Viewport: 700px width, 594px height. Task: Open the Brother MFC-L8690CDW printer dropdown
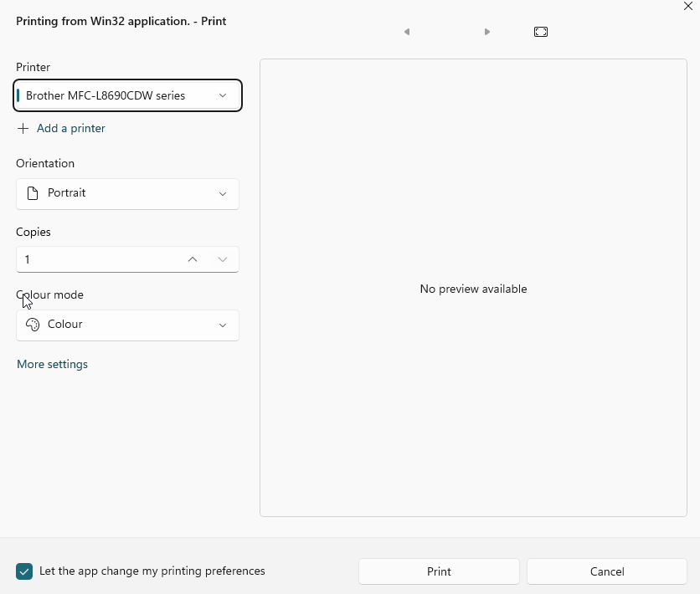point(127,95)
